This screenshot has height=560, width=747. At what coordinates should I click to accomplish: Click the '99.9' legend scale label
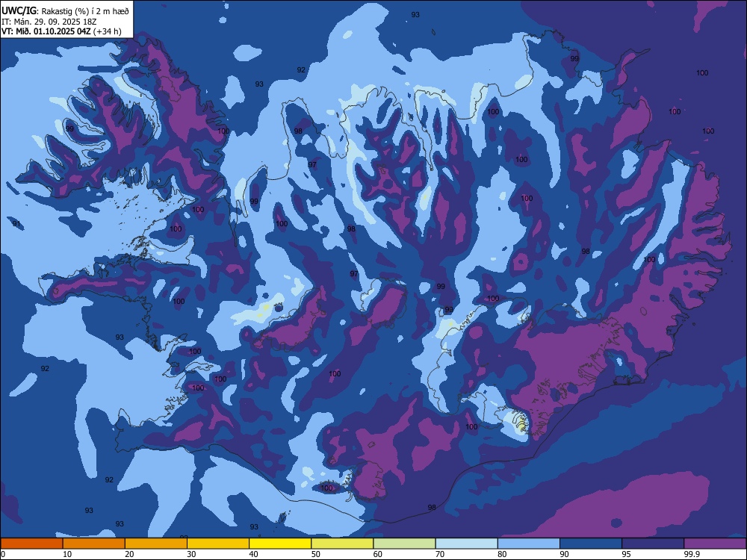[691, 554]
